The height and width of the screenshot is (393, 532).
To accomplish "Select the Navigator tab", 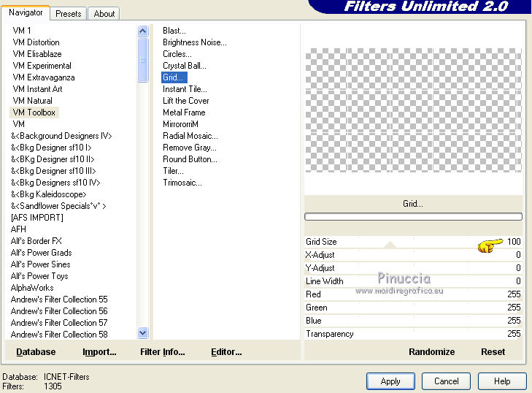I will click(26, 12).
